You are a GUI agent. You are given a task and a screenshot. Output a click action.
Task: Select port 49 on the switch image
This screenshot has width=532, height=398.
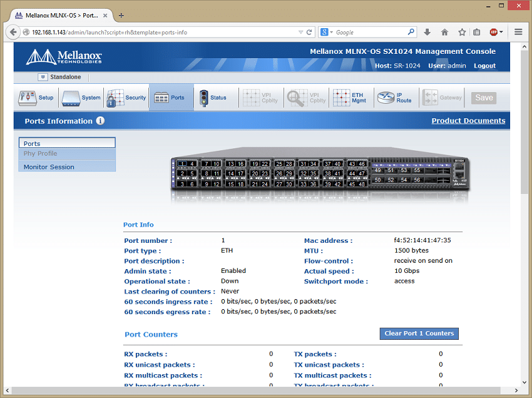(377, 170)
